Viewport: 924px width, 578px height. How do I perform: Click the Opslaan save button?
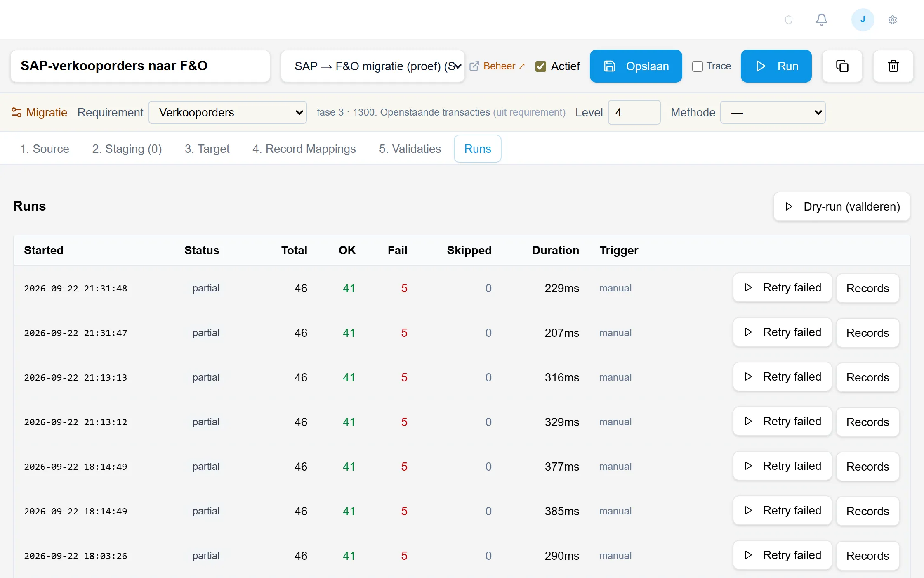pos(636,66)
